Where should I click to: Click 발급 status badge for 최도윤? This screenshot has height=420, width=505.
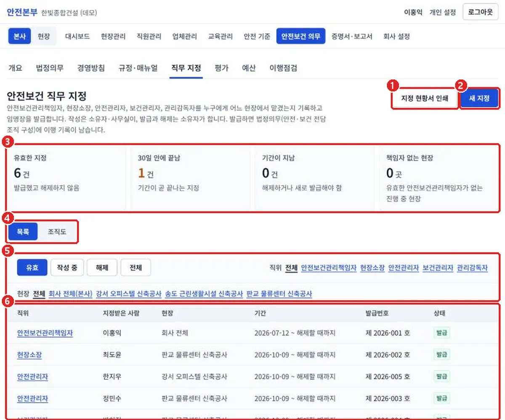(442, 354)
